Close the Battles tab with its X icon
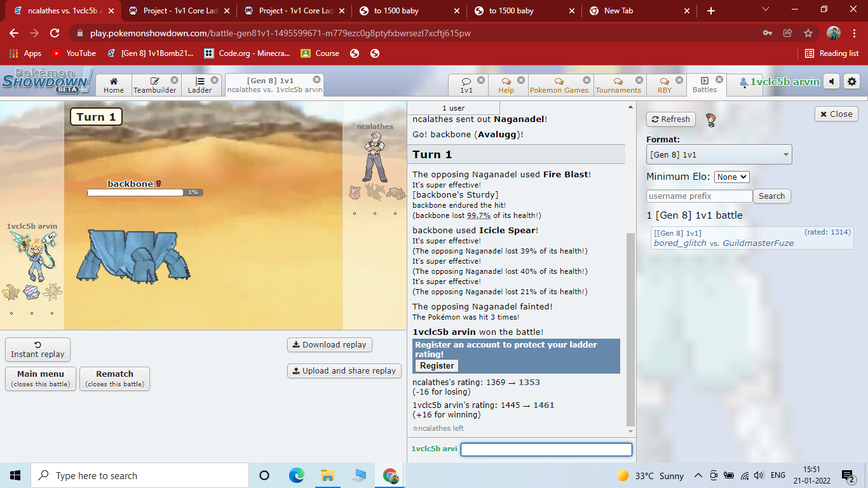The width and height of the screenshot is (868, 488). [x=719, y=79]
